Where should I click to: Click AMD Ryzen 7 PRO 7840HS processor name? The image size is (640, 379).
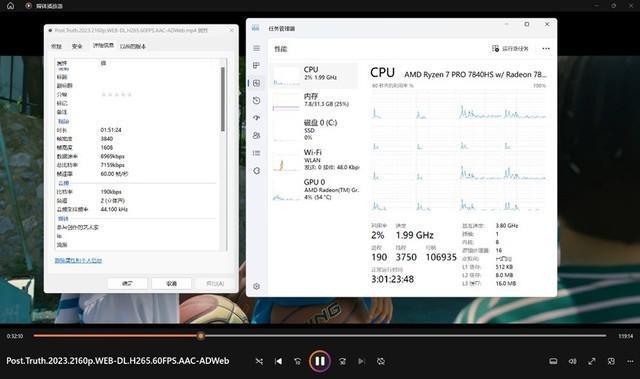point(475,74)
